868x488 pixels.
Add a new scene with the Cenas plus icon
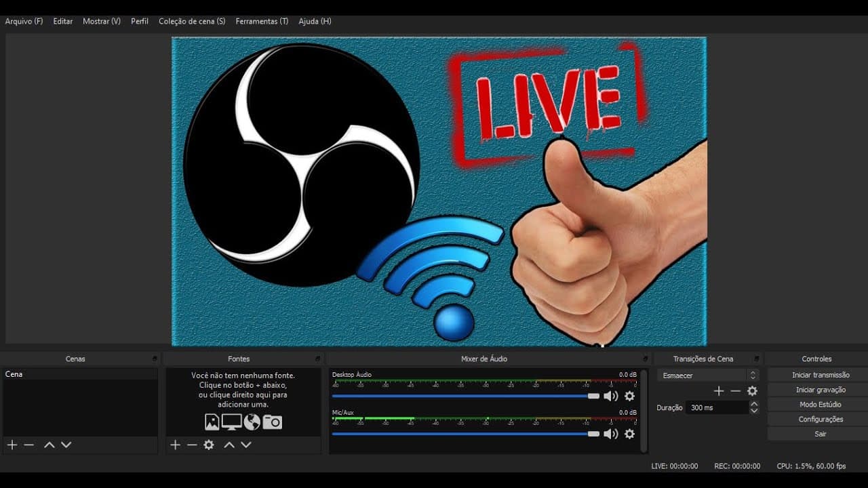(12, 445)
